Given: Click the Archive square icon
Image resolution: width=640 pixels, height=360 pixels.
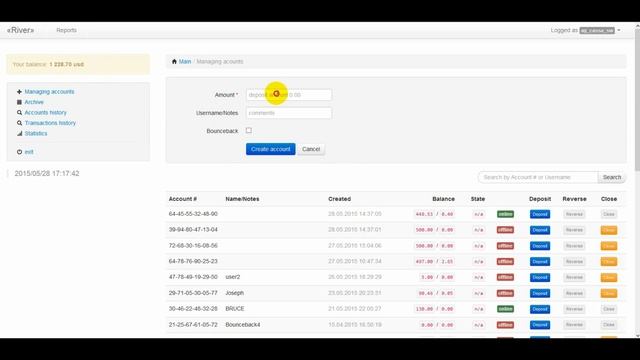Looking at the screenshot, I should pyautogui.click(x=19, y=102).
